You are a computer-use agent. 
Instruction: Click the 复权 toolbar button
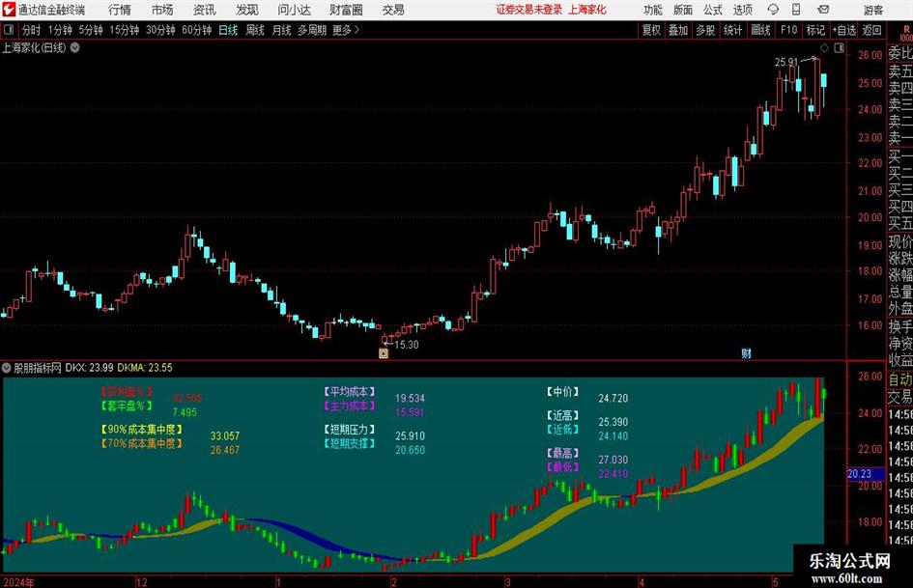(x=651, y=30)
